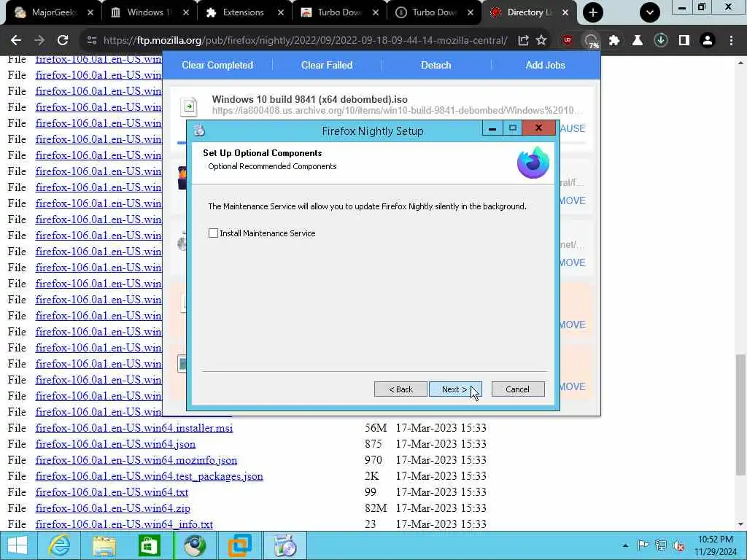Open firefox-106.0a1.en-US.win64.mozinfo.json link
The image size is (747, 560).
136,461
